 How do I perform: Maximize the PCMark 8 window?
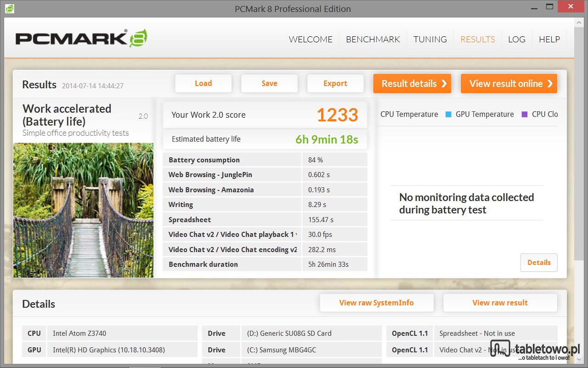(x=549, y=6)
